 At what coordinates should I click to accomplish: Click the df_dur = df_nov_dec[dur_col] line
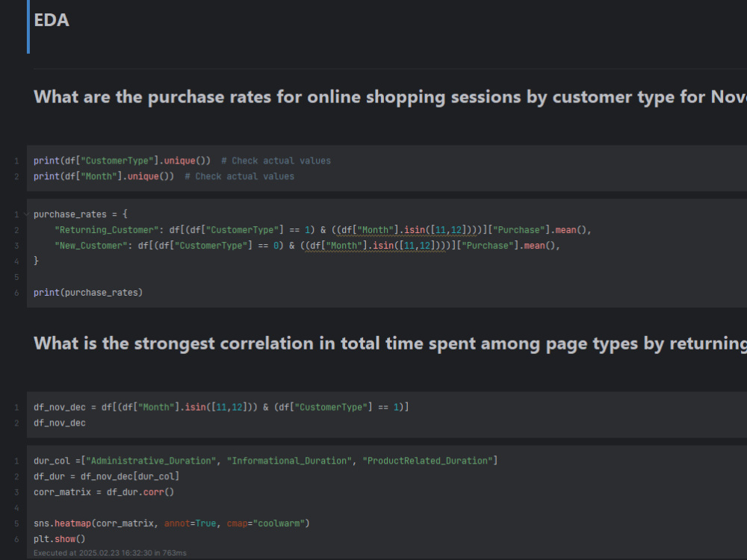point(106,476)
